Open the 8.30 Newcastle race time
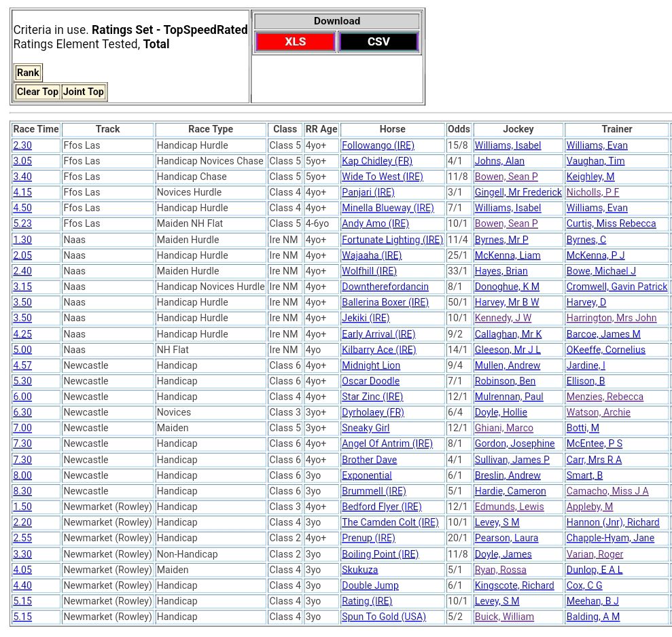672x637 pixels. [22, 491]
